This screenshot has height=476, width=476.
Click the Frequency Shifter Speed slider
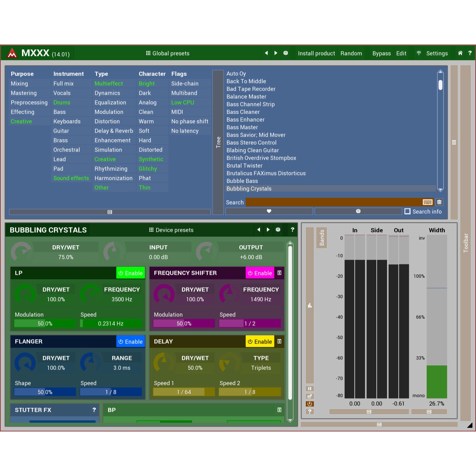point(250,323)
